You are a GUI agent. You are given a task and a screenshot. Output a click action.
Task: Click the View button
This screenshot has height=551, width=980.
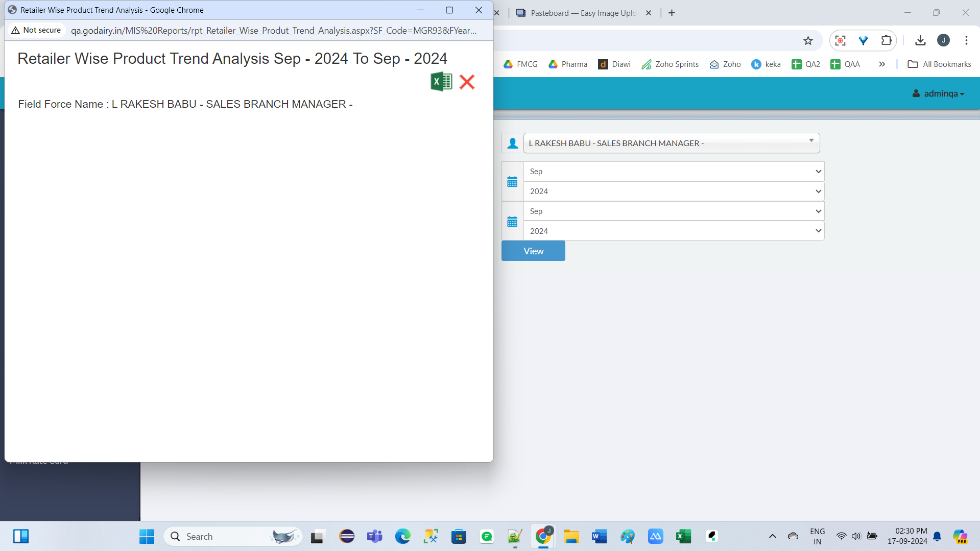tap(533, 251)
